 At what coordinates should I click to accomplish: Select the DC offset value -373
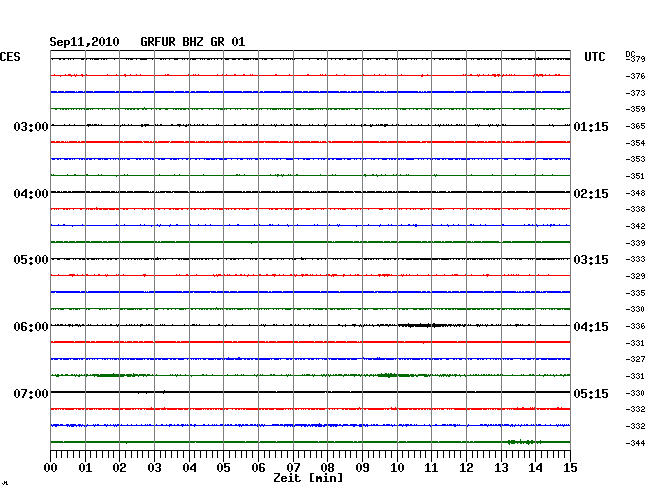pyautogui.click(x=635, y=93)
